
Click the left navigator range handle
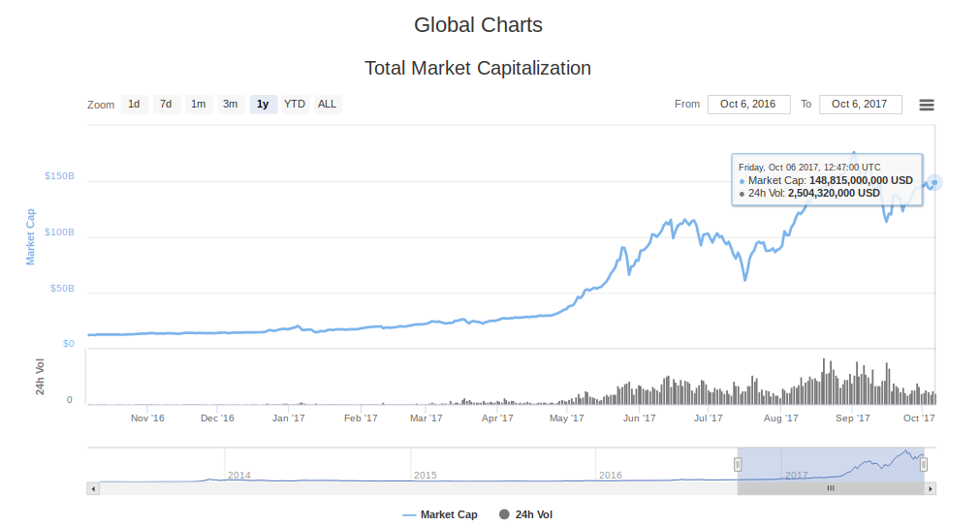738,464
